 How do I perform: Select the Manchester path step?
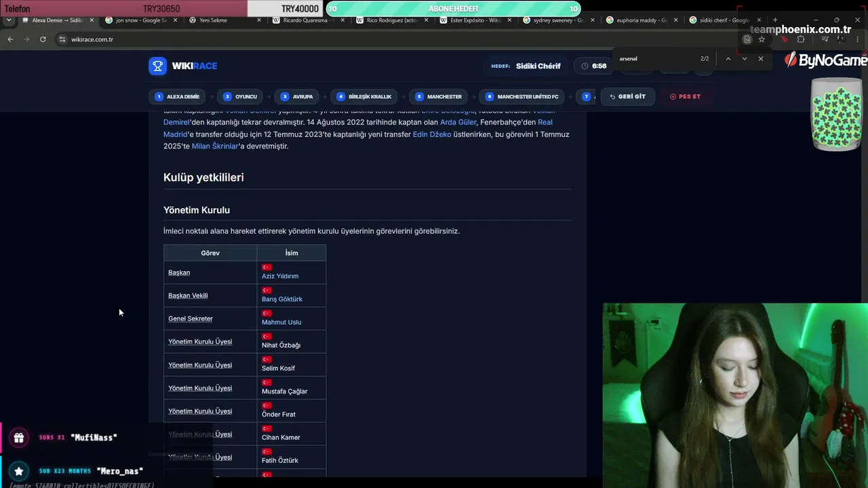tap(439, 96)
